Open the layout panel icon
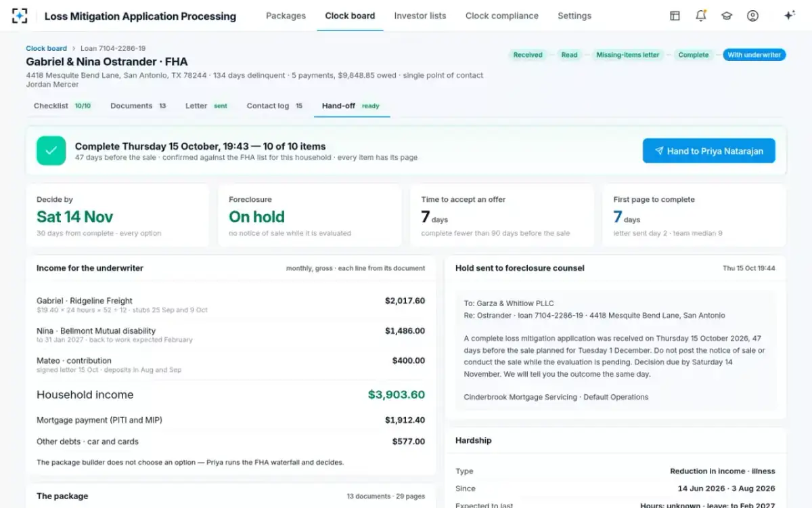Viewport: 812px width, 508px height. coord(675,16)
